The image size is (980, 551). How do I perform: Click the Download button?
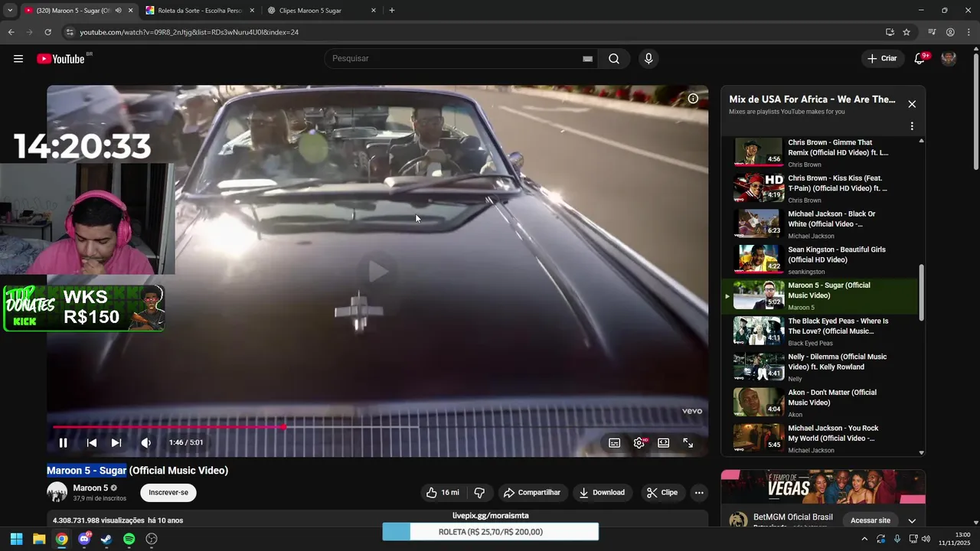(x=602, y=493)
